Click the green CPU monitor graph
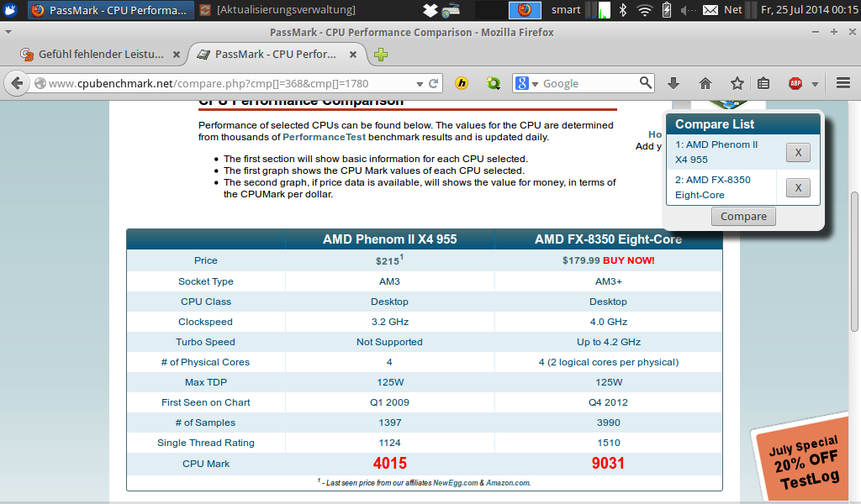861x504 pixels. (x=604, y=10)
